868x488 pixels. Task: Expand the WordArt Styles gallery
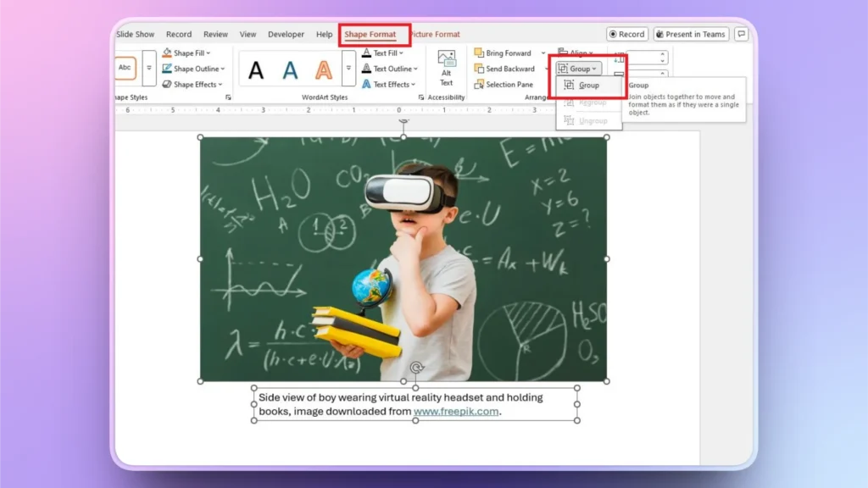[349, 67]
